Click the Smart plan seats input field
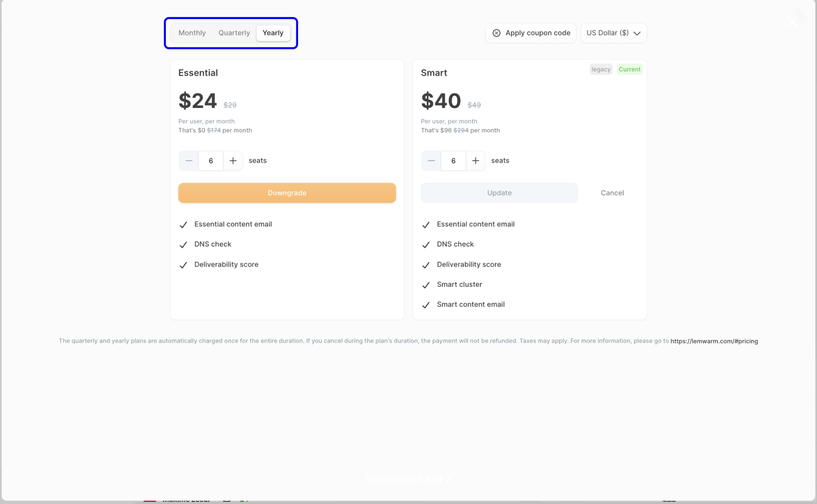Screen dimensions: 817x504 click(x=453, y=161)
